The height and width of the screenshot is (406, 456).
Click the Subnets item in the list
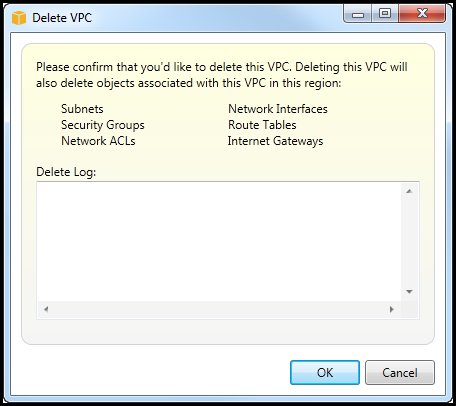pos(82,109)
